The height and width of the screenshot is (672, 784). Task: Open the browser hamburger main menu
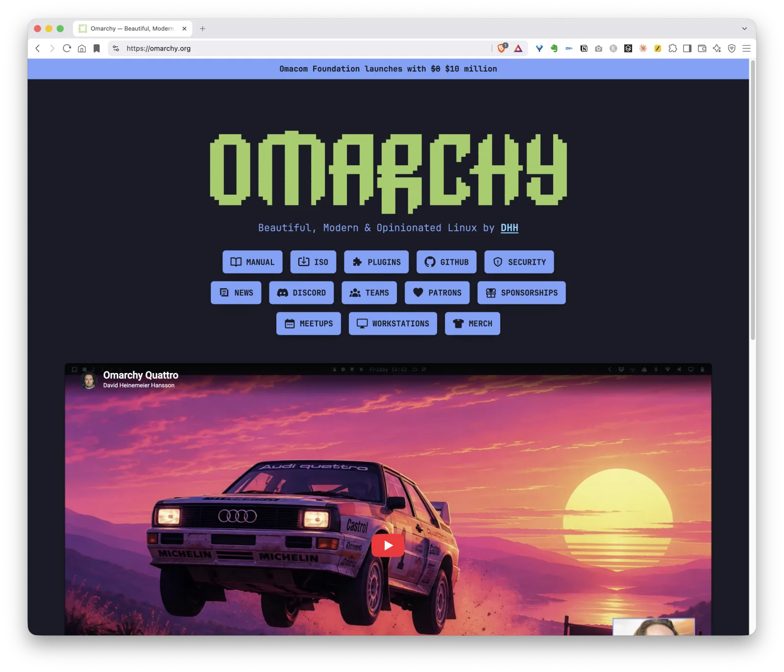tap(746, 48)
